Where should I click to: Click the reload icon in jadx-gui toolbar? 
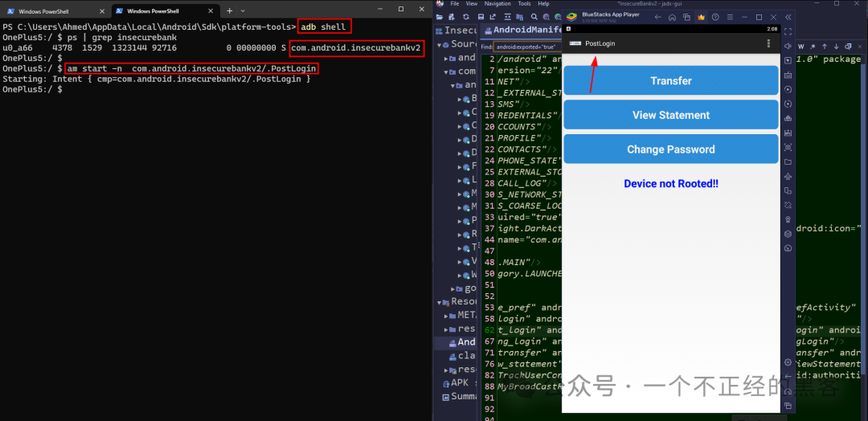pos(466,17)
